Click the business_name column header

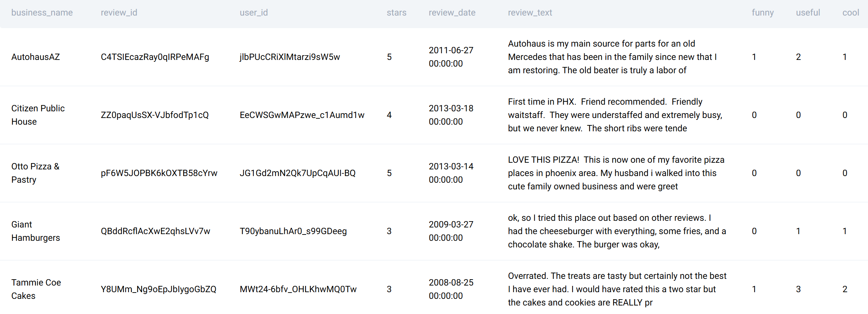click(42, 13)
